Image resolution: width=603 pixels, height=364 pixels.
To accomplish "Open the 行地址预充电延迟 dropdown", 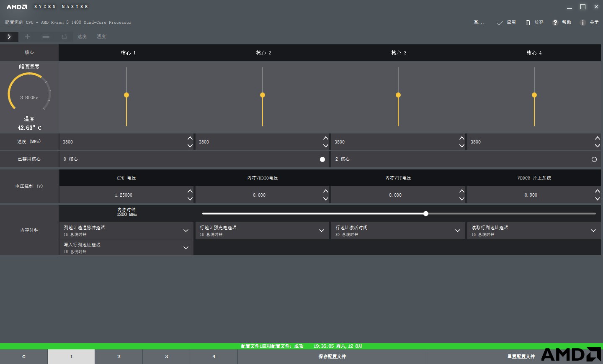I will point(262,231).
